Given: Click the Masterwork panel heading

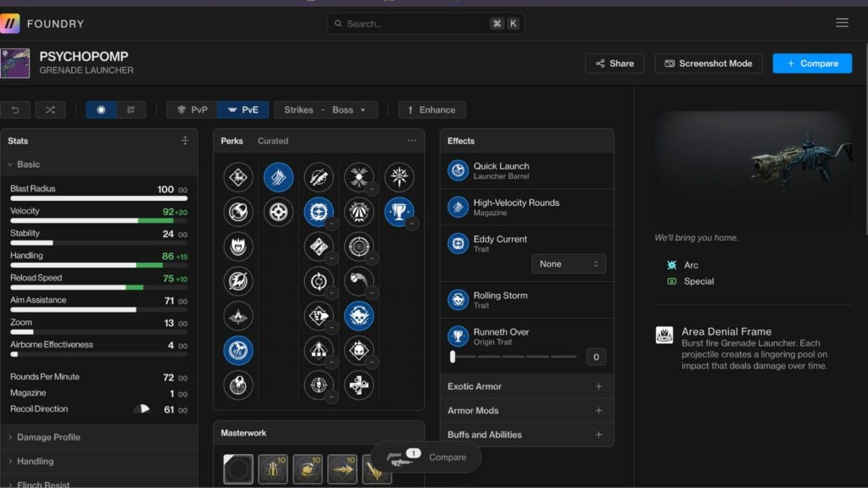Looking at the screenshot, I should [x=243, y=433].
